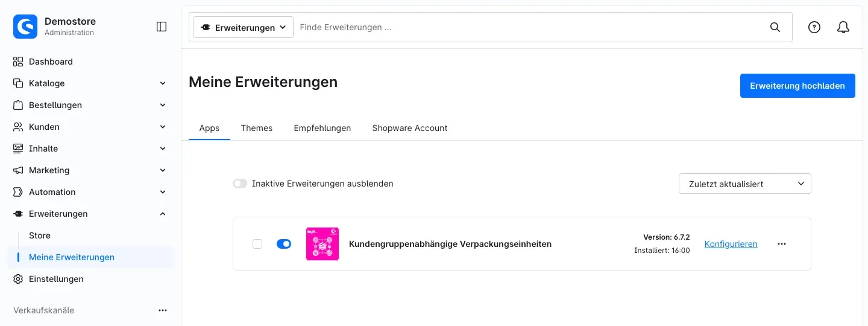The height and width of the screenshot is (326, 868).
Task: Toggle Inaktive Erweiterungen ausblenden switch
Action: click(x=240, y=184)
